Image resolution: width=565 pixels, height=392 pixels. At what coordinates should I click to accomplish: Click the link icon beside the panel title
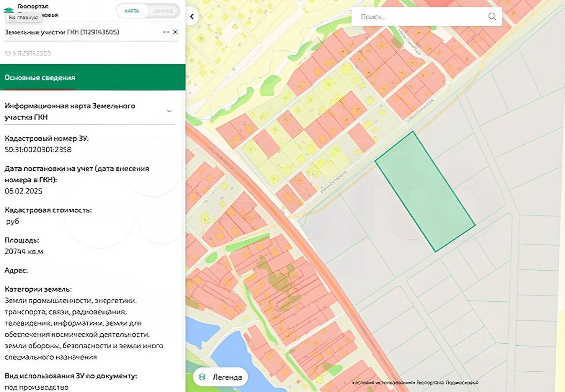coord(166,32)
